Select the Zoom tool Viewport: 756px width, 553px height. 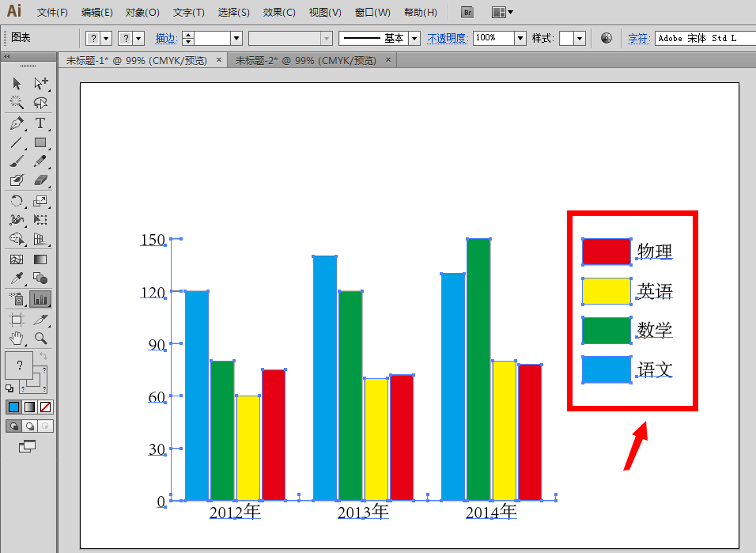point(40,339)
